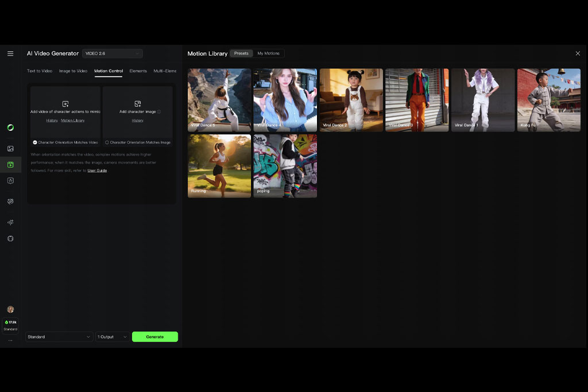Click the add character action video icon
The image size is (588, 392).
pos(65,104)
